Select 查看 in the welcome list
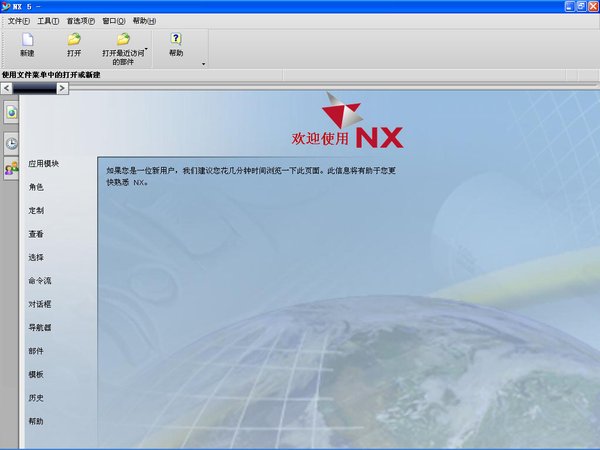This screenshot has width=600, height=450. pyautogui.click(x=36, y=234)
